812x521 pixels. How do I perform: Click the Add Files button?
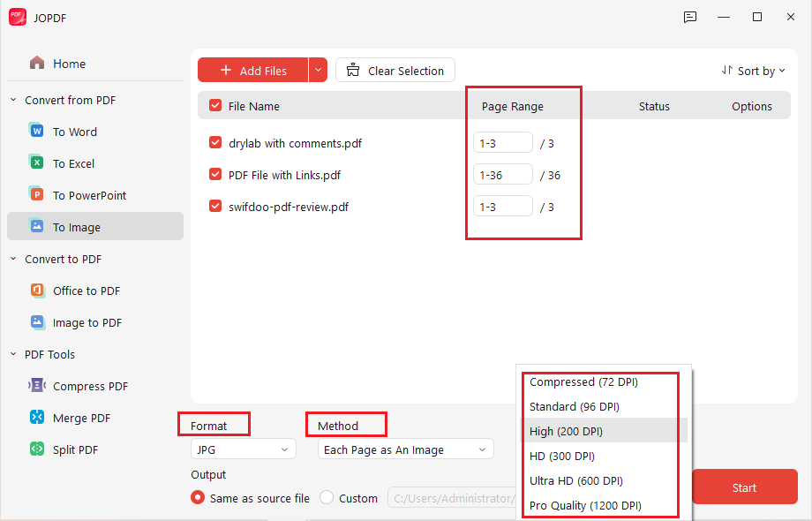pos(253,70)
